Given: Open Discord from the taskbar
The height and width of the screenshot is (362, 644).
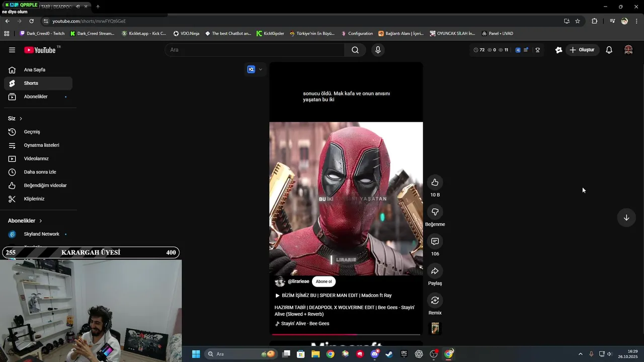Looking at the screenshot, I should coord(374,354).
